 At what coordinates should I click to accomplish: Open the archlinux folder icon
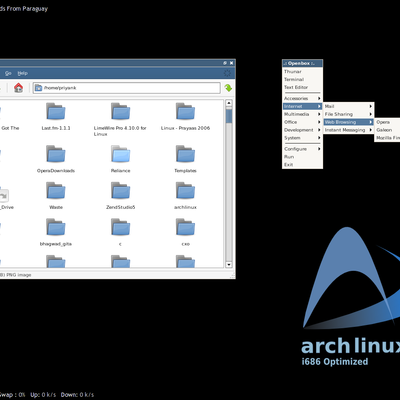click(x=185, y=190)
